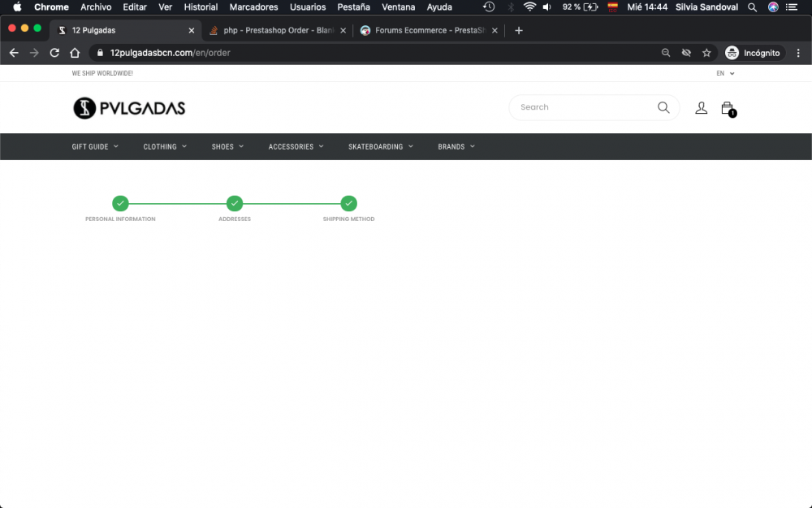
Task: Click the Chrome back arrow button
Action: tap(14, 53)
